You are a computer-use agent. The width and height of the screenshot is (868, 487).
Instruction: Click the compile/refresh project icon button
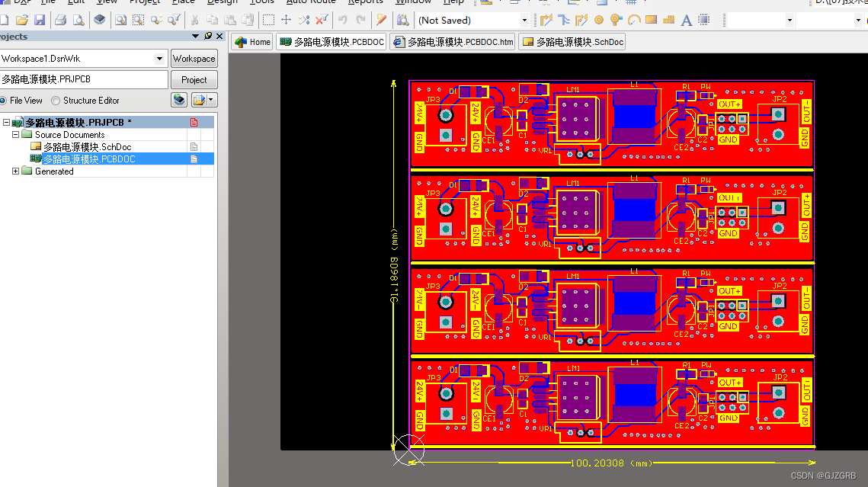coord(179,100)
